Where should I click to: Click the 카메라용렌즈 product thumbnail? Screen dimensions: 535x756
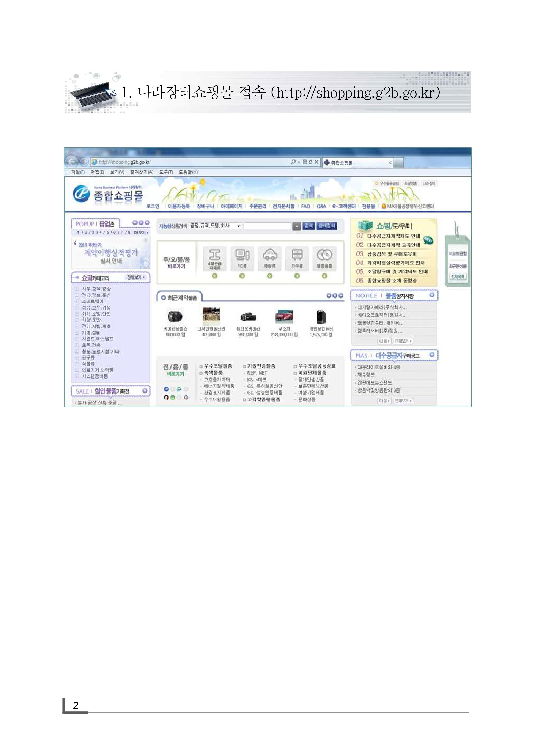point(175,316)
